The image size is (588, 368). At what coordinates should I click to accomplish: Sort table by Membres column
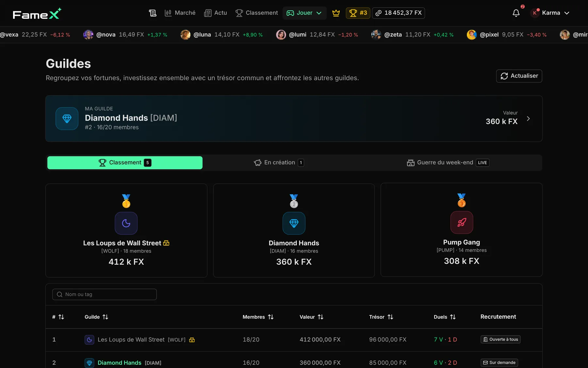(x=258, y=317)
